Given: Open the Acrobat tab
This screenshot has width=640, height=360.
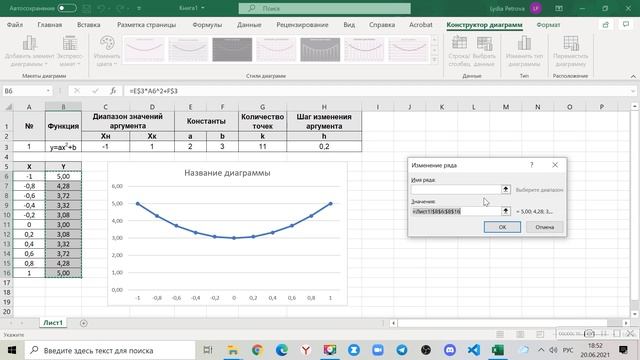Looking at the screenshot, I should (x=420, y=25).
